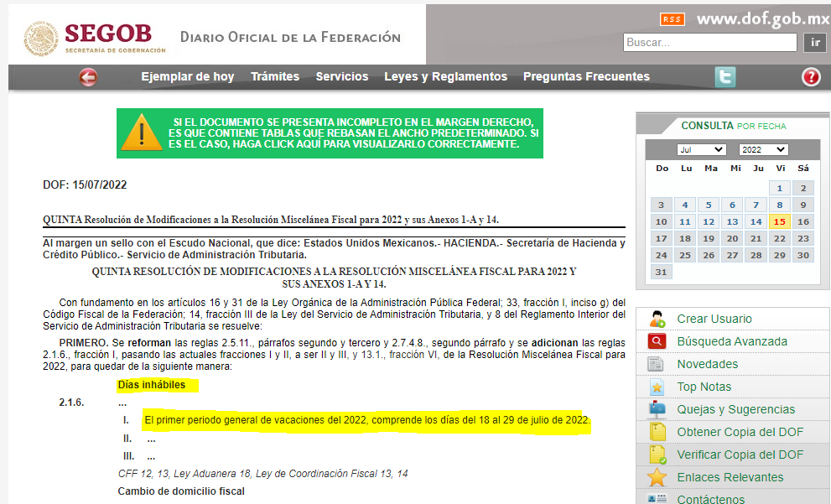This screenshot has height=504, width=831.
Task: Select day 31 in the calendar
Action: 661,273
